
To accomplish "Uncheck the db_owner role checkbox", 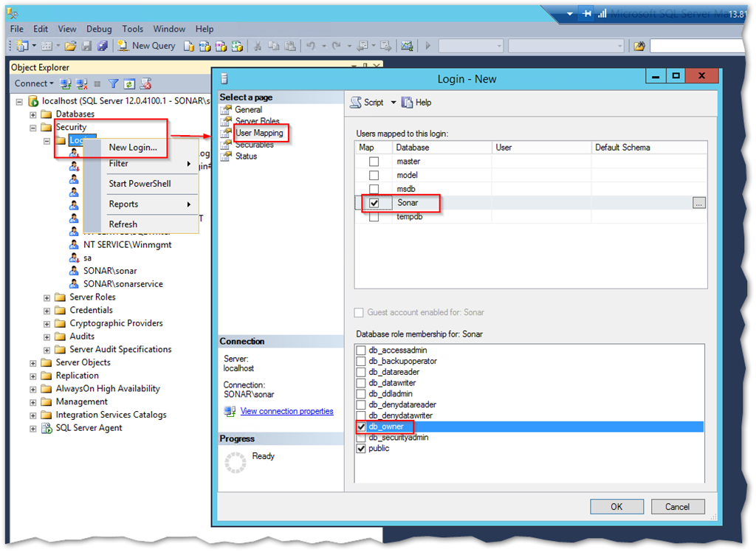I will [361, 427].
